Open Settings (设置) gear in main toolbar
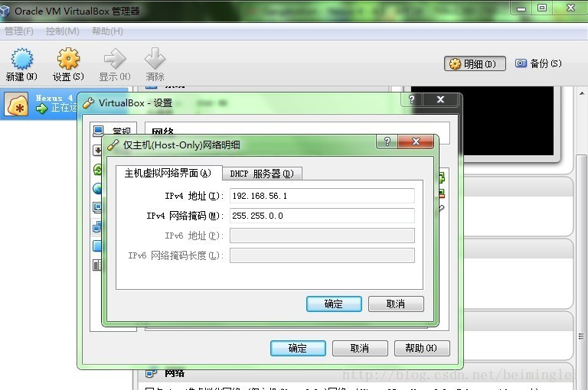The height and width of the screenshot is (390, 588). click(x=68, y=58)
